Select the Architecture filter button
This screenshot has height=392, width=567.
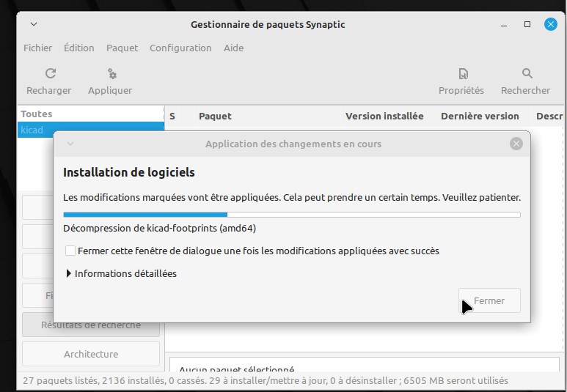click(91, 354)
